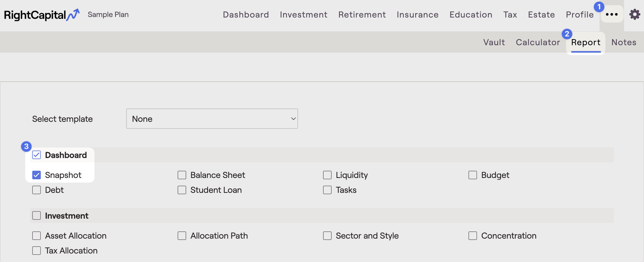644x262 pixels.
Task: Open the Estate menu item
Action: (541, 15)
